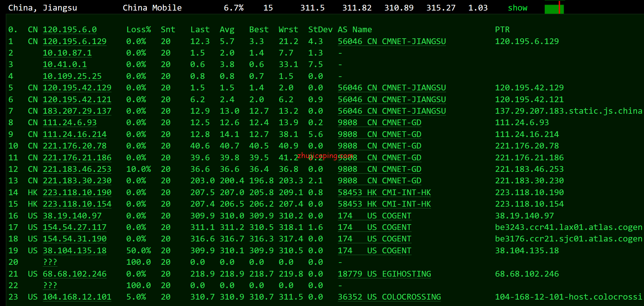
Task: Click the ??? link on hop 22
Action: [50, 286]
